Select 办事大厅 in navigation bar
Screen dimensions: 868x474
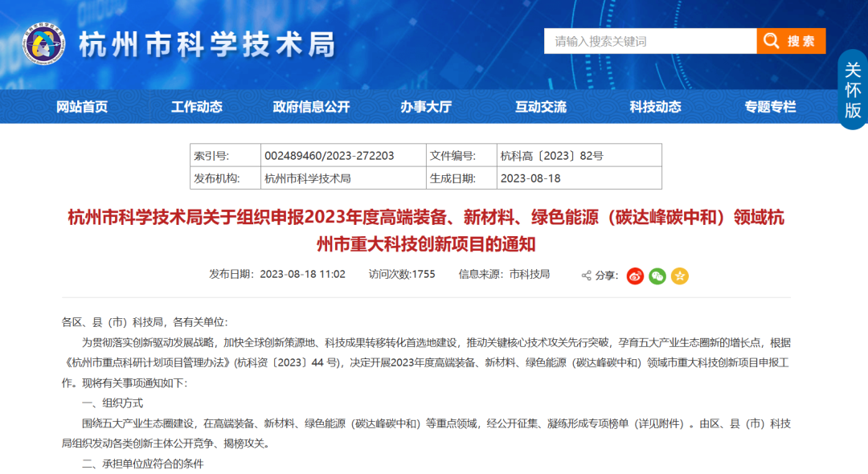426,107
